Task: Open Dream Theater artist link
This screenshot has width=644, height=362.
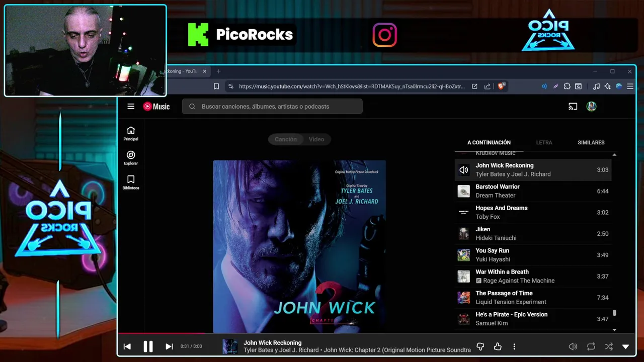Action: click(496, 196)
